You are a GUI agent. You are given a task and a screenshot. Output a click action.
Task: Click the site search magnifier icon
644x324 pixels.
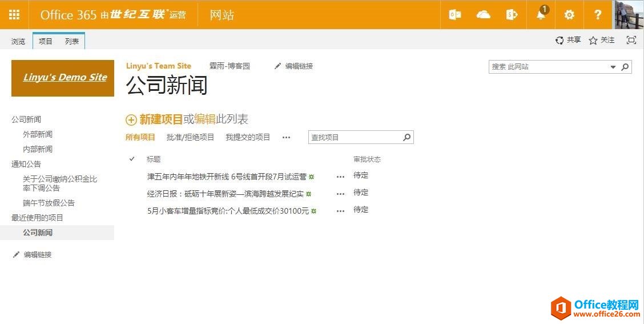pos(625,67)
